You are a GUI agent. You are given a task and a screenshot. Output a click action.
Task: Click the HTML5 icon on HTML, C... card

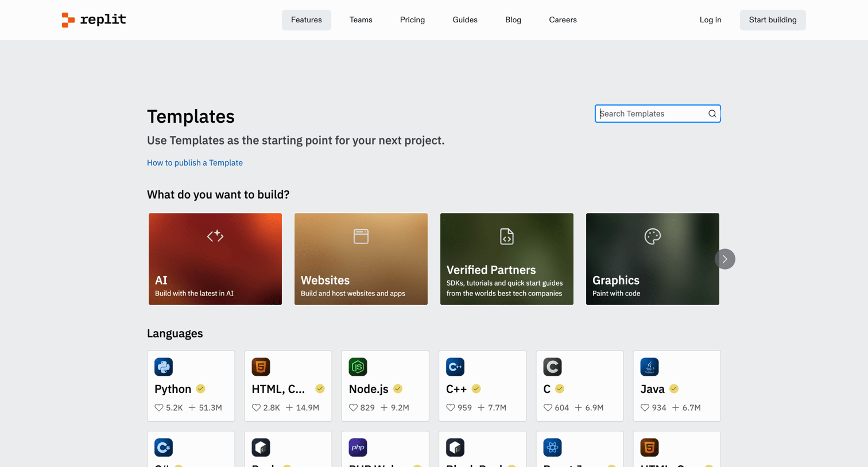pyautogui.click(x=261, y=367)
